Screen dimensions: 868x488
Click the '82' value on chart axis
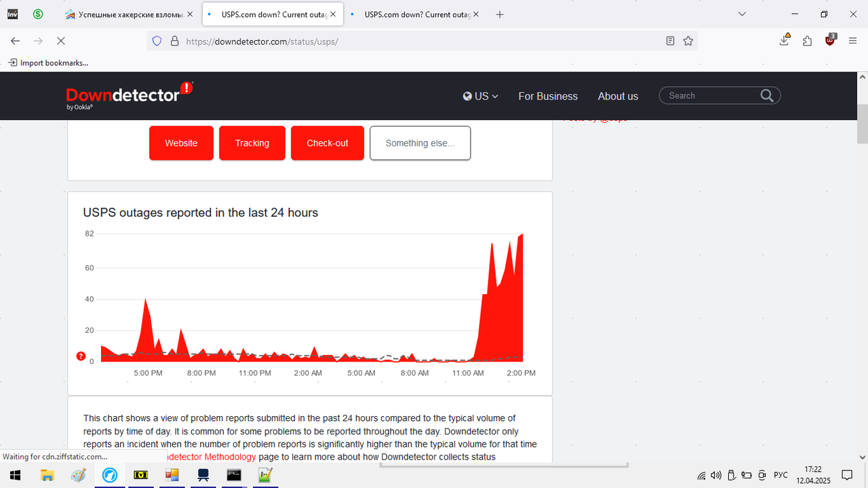point(90,234)
